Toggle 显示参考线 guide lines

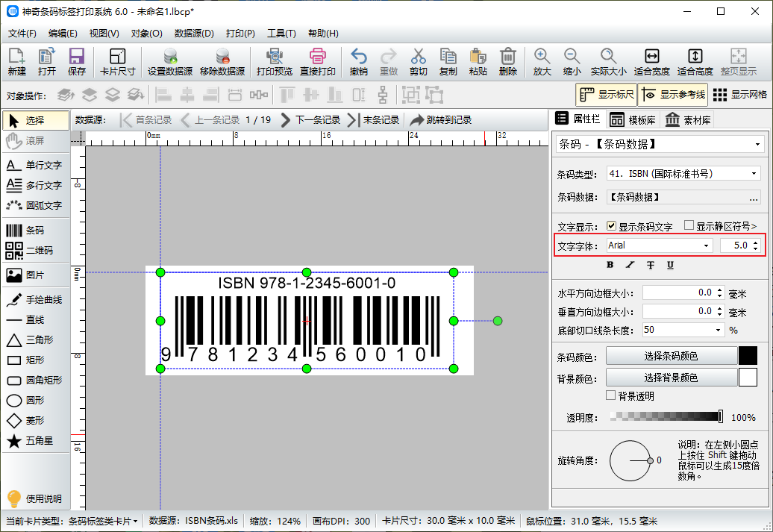[x=673, y=95]
